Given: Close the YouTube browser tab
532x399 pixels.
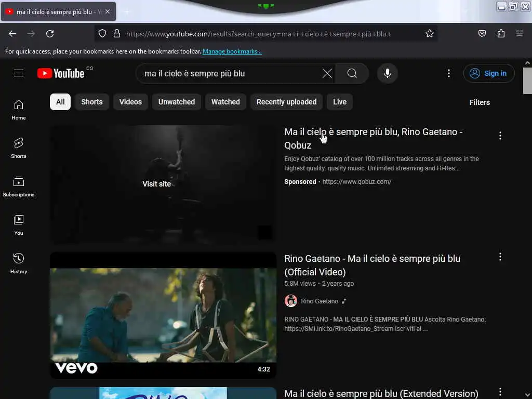Looking at the screenshot, I should coord(108,11).
